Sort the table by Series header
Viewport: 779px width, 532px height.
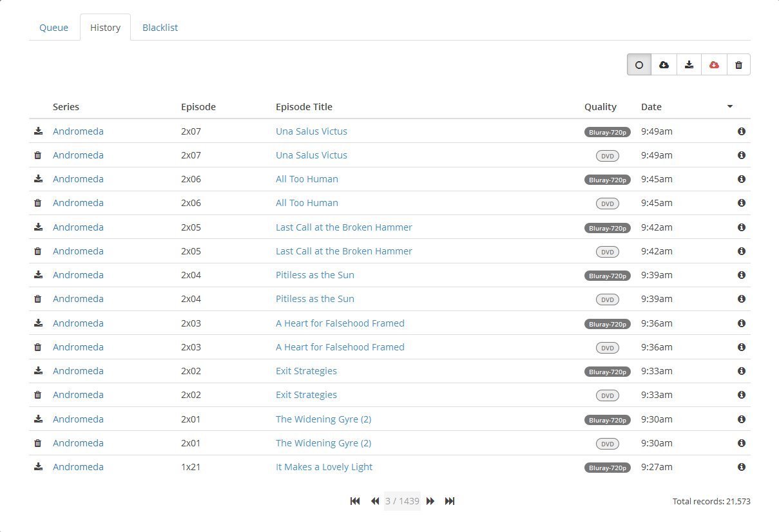(x=66, y=107)
